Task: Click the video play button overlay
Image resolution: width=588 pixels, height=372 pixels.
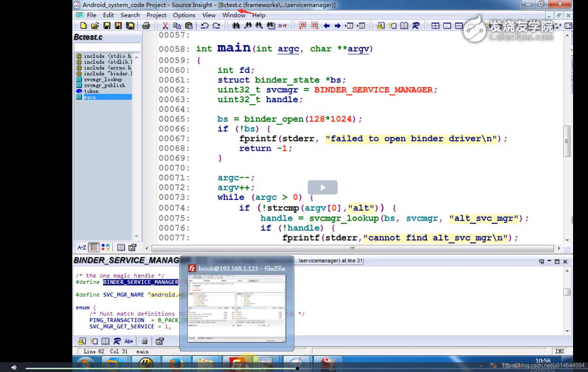Action: [322, 188]
